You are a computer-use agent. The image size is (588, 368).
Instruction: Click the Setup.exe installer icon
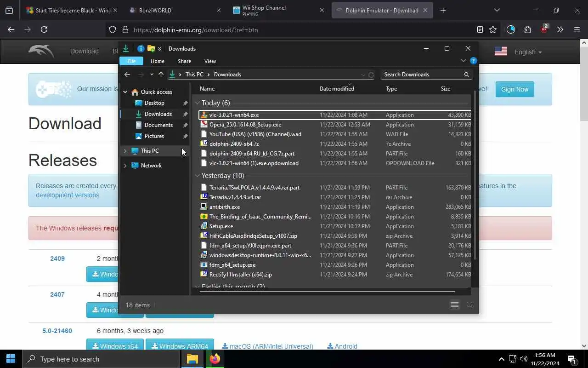coord(204,226)
